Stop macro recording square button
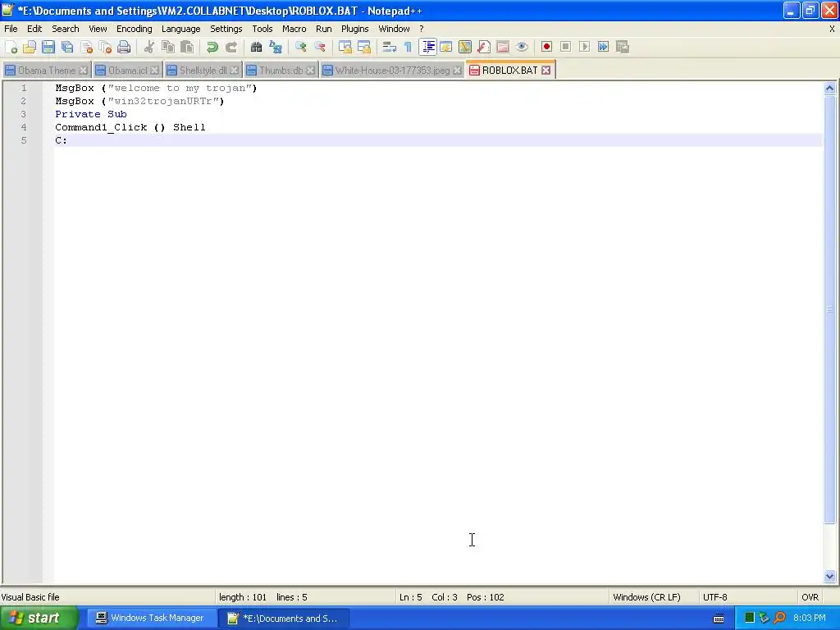The width and height of the screenshot is (840, 630). pyautogui.click(x=565, y=47)
